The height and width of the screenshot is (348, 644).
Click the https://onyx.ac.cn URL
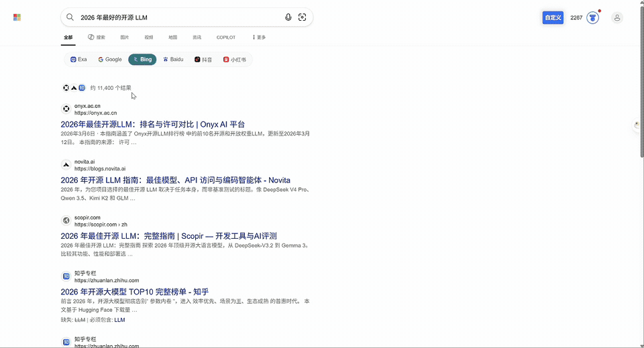[x=96, y=113]
